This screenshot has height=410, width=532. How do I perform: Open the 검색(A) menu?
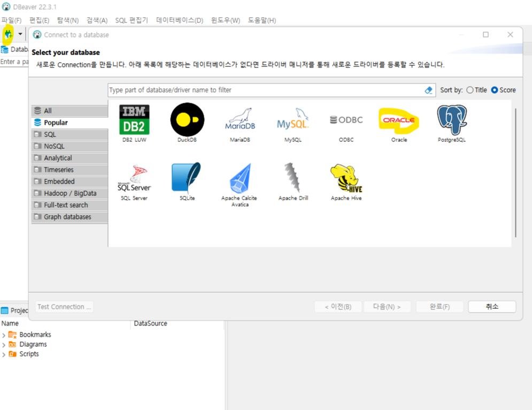pos(97,20)
